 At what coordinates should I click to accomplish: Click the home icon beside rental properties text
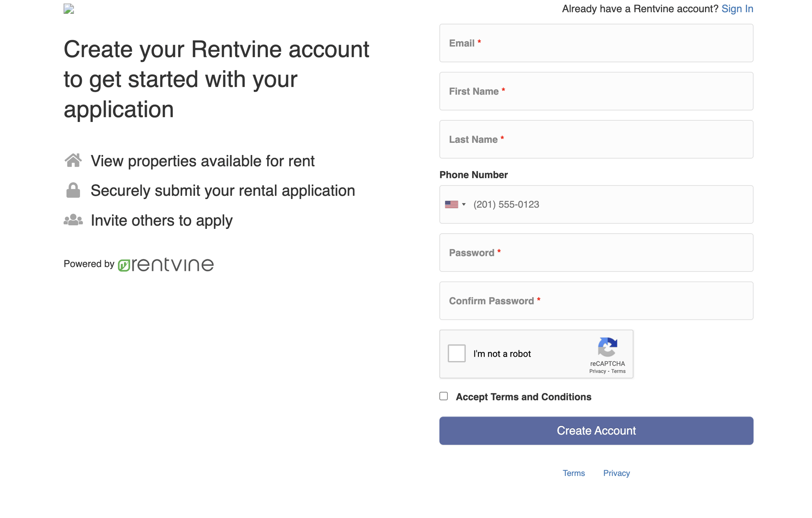(73, 160)
